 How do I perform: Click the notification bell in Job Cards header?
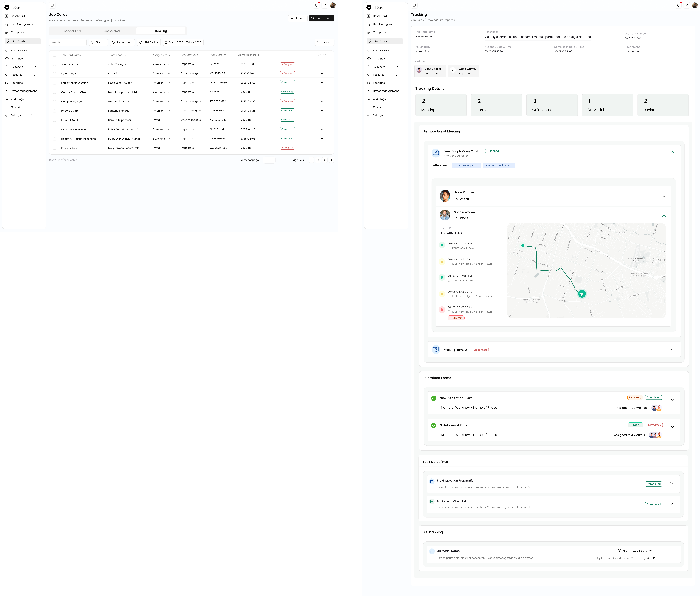pyautogui.click(x=316, y=5)
